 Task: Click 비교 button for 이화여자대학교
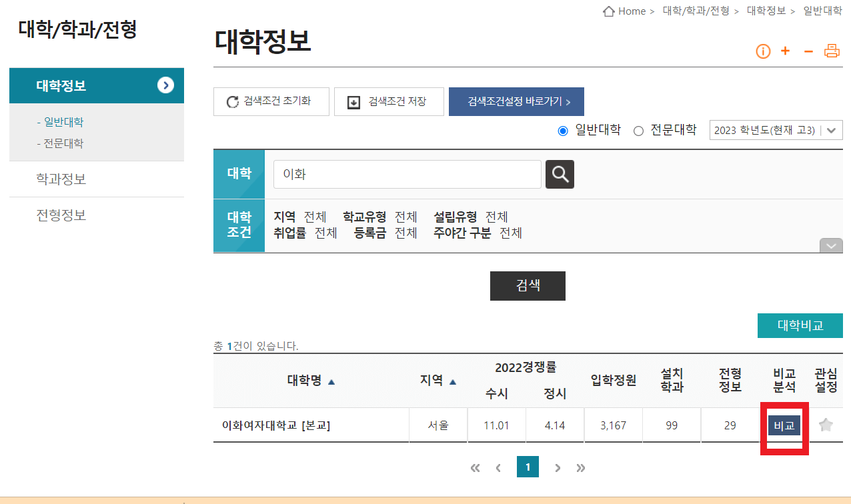784,425
